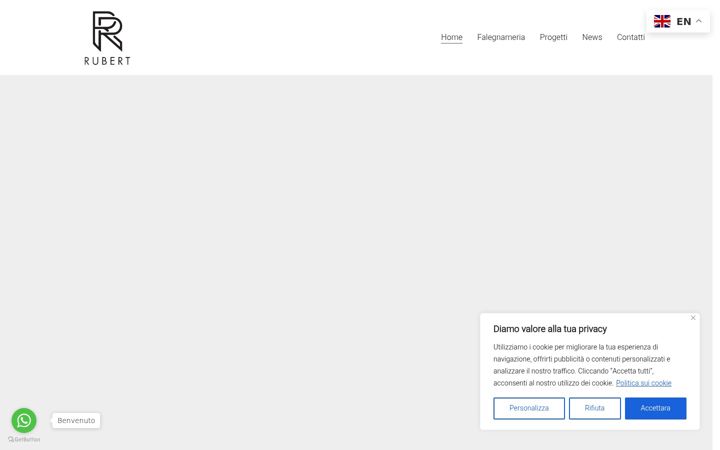This screenshot has height=450, width=720.
Task: Click the Rubert logo
Action: 107,38
